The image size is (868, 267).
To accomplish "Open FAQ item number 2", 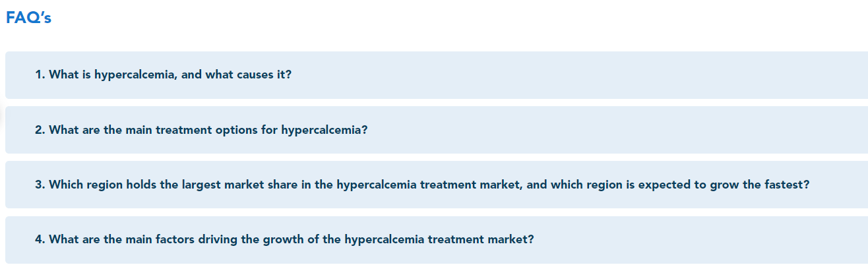I will tap(437, 130).
